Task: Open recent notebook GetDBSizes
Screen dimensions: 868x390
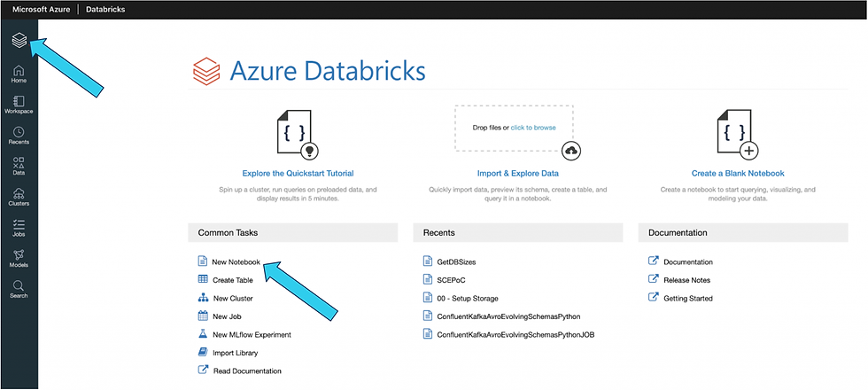Action: point(456,262)
